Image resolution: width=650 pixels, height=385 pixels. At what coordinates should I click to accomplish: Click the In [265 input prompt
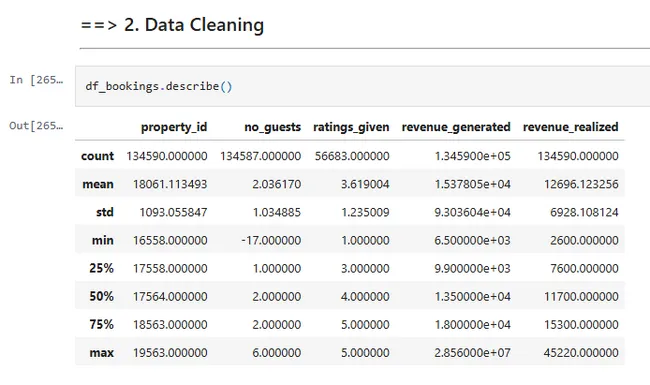coord(36,80)
